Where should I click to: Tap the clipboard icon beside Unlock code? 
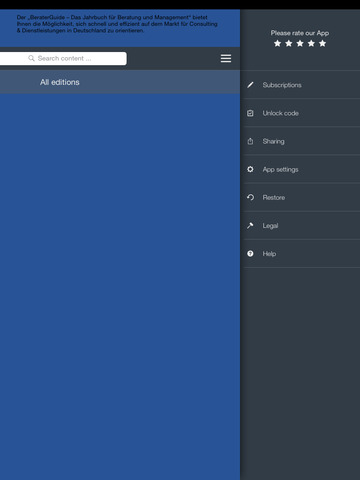(x=250, y=113)
